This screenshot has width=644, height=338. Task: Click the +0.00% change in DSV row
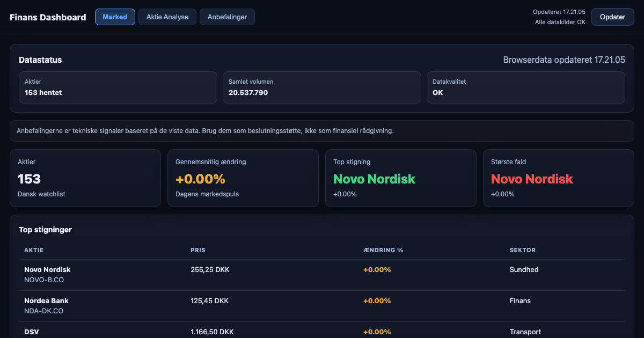tap(377, 332)
